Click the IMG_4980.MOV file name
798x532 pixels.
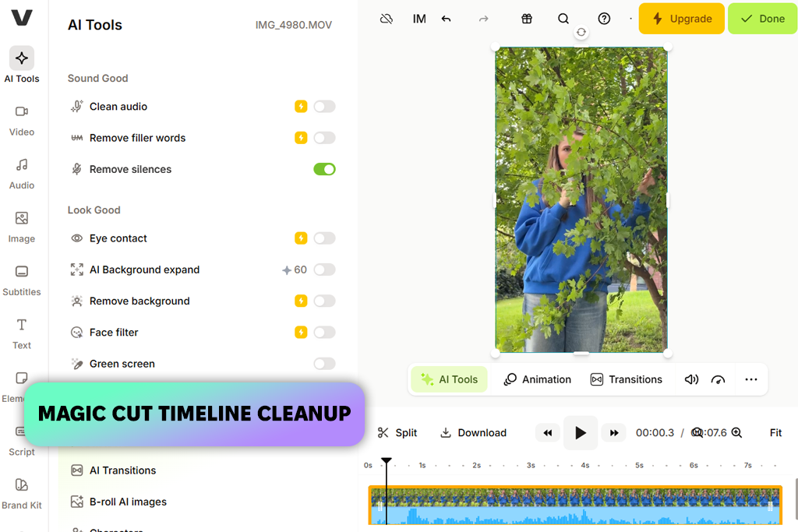point(293,25)
